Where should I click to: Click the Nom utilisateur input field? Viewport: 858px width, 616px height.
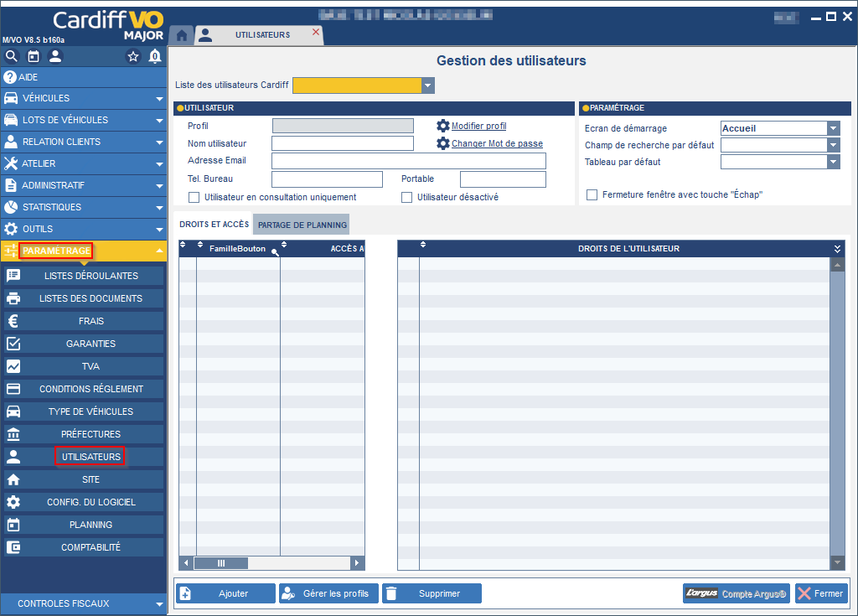(343, 143)
